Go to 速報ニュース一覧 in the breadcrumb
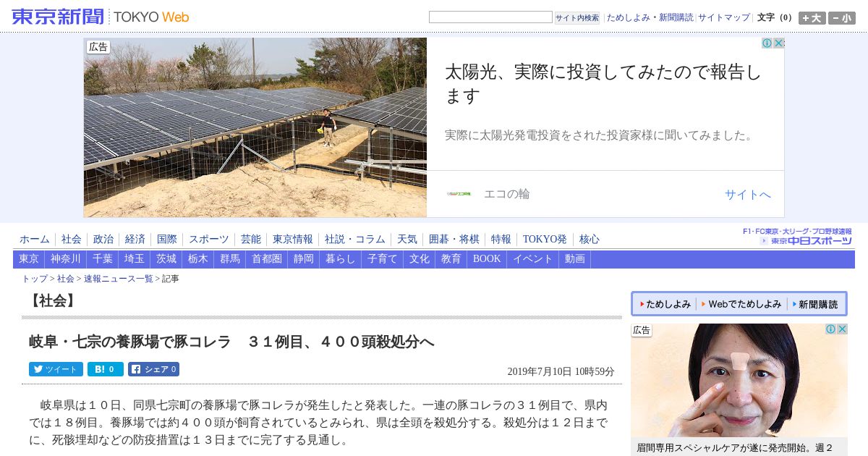The image size is (868, 456). [118, 279]
